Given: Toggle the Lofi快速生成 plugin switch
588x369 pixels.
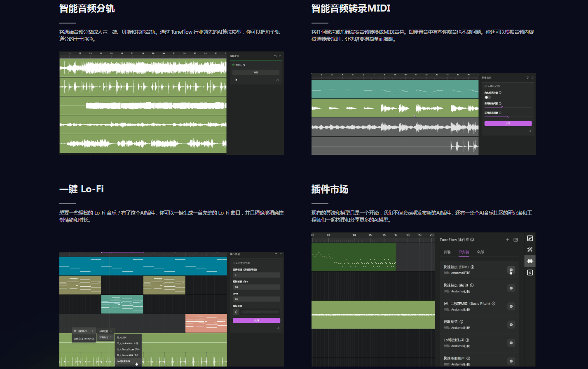Looking at the screenshot, I should pos(511,343).
